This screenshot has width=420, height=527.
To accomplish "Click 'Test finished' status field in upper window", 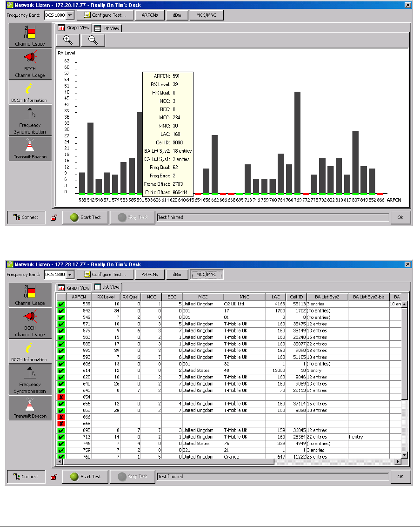I will [273, 217].
